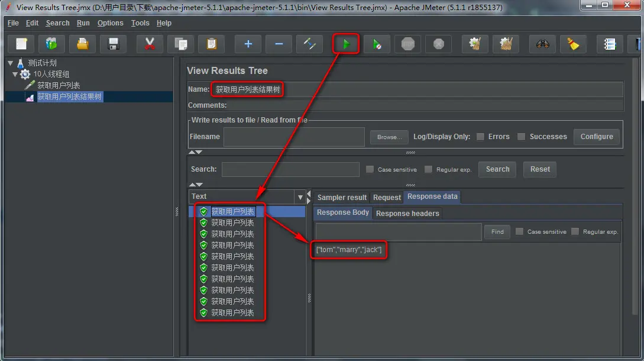Click the Reset button
644x361 pixels.
click(540, 169)
